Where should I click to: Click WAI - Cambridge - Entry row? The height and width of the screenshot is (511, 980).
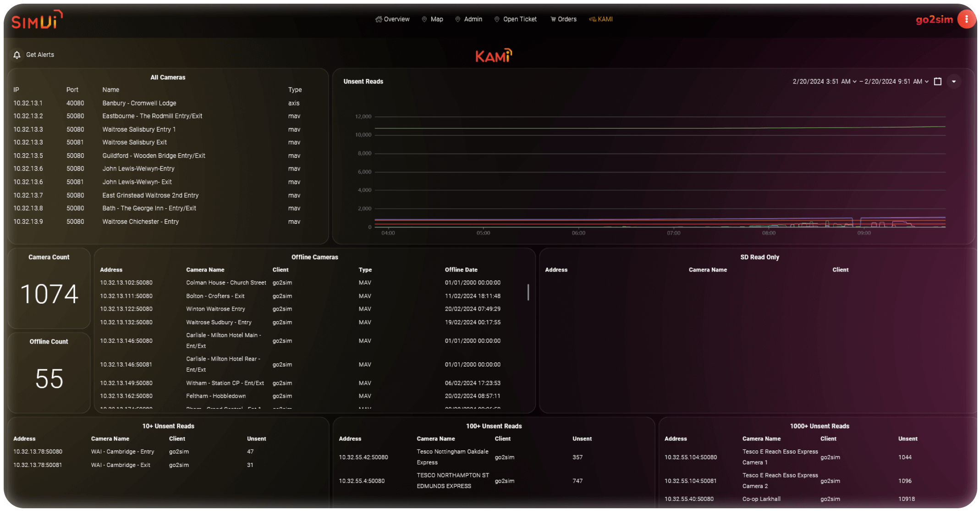coord(167,452)
